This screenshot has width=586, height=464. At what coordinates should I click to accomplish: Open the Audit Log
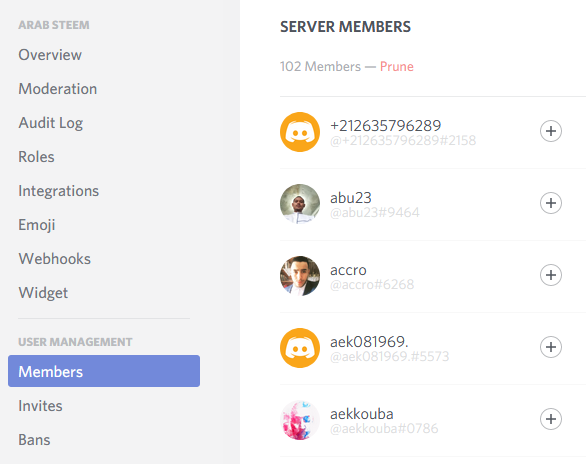tap(51, 123)
